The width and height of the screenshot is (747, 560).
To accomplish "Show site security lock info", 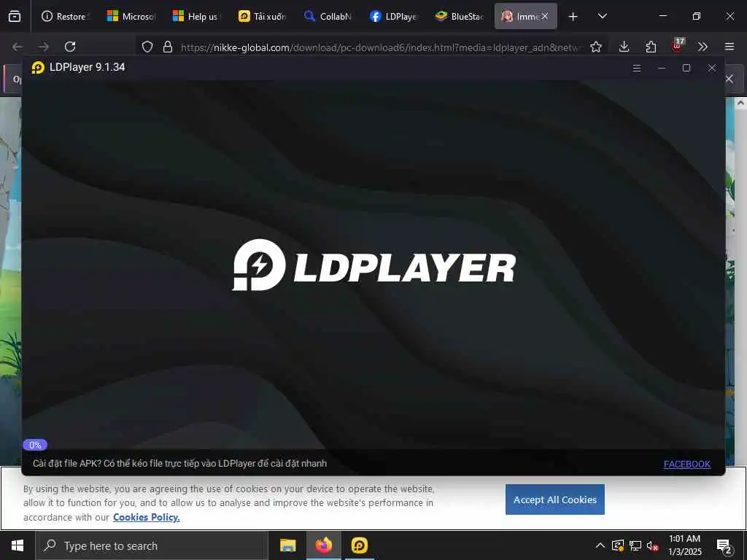I will click(x=168, y=47).
